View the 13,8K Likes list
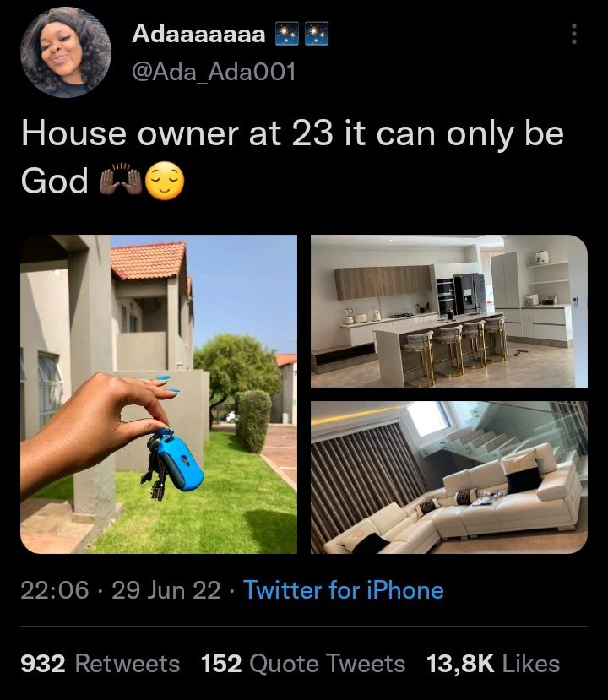The height and width of the screenshot is (700, 608). pos(493,664)
